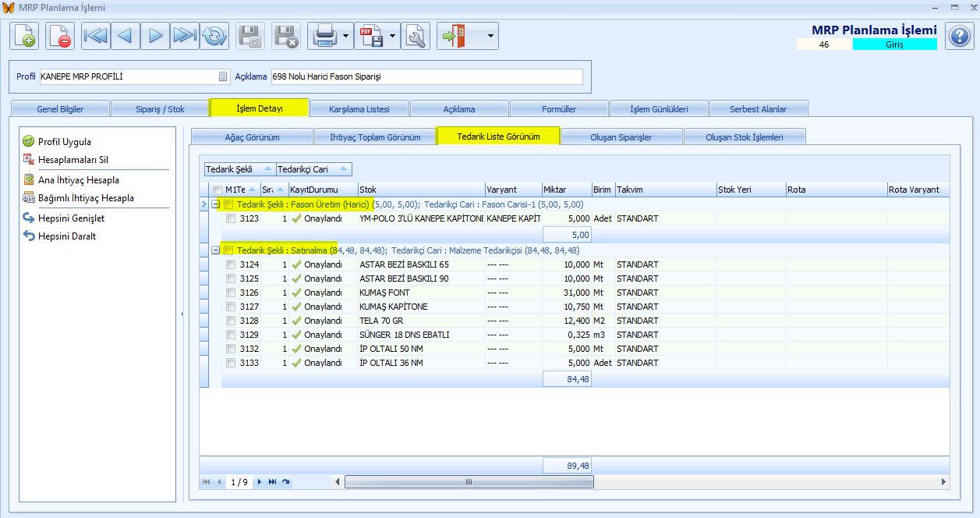Open the exit button dropdown arrow
Screen dimensions: 980x518
[490, 36]
